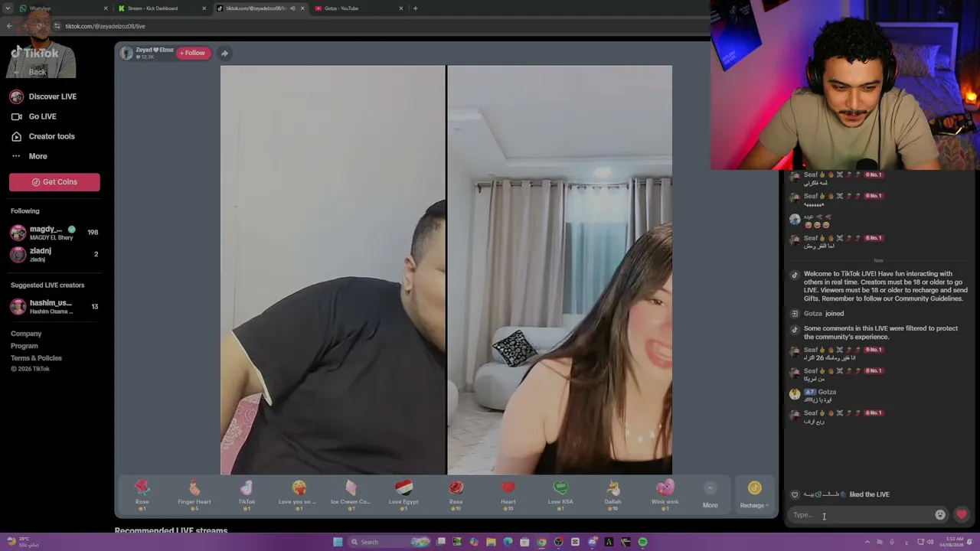Click the Get Coins button

(54, 182)
